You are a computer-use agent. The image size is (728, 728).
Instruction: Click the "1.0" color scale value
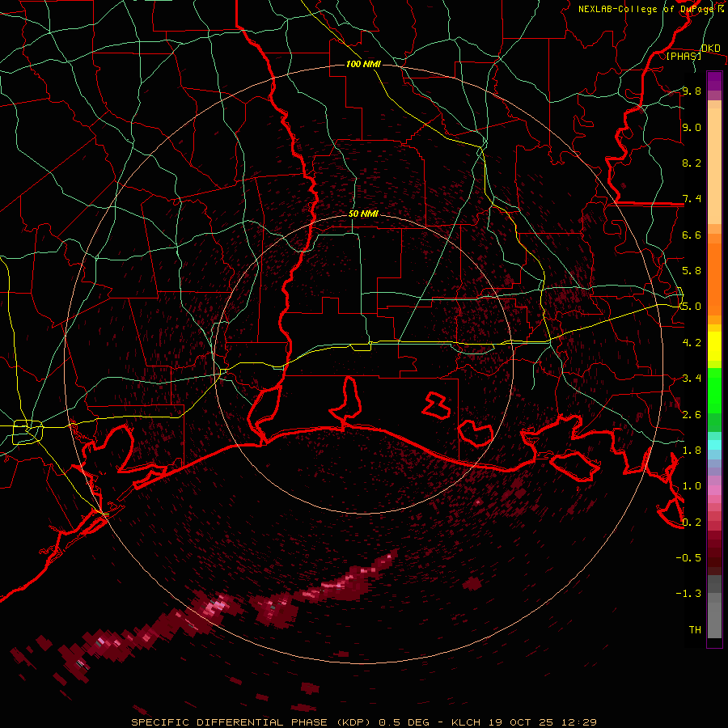click(x=692, y=486)
